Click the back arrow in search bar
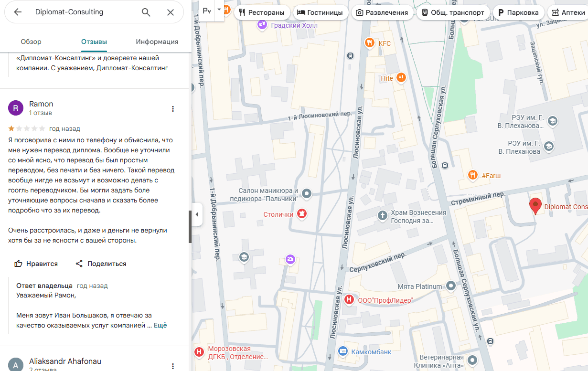588x371 pixels. click(x=18, y=12)
